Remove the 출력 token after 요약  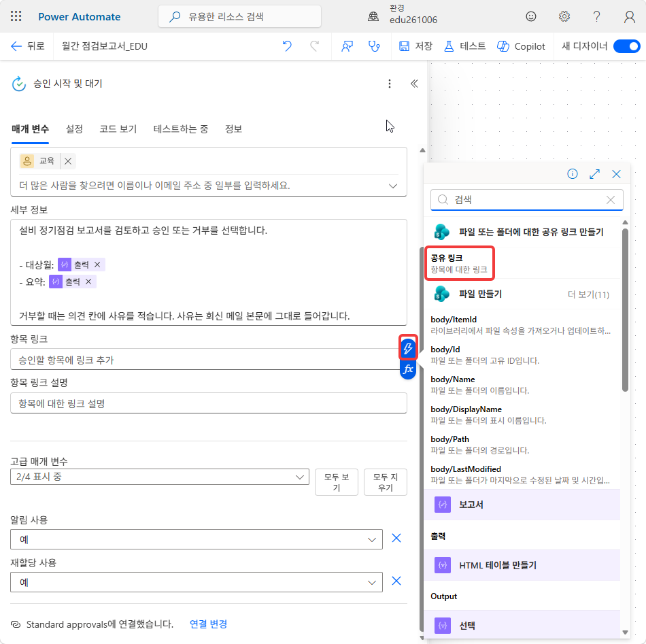point(88,282)
